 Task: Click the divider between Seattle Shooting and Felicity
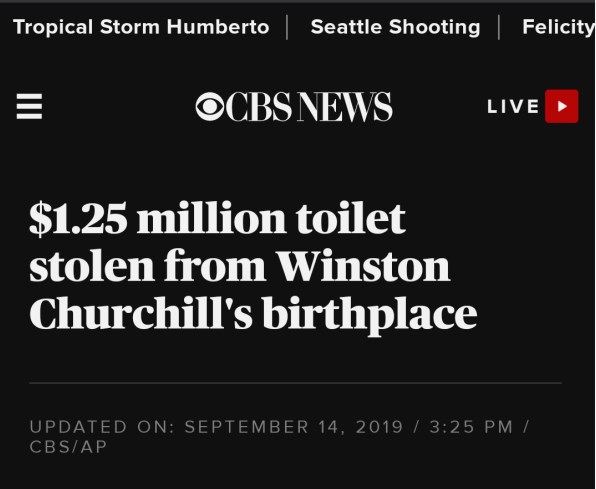point(499,27)
